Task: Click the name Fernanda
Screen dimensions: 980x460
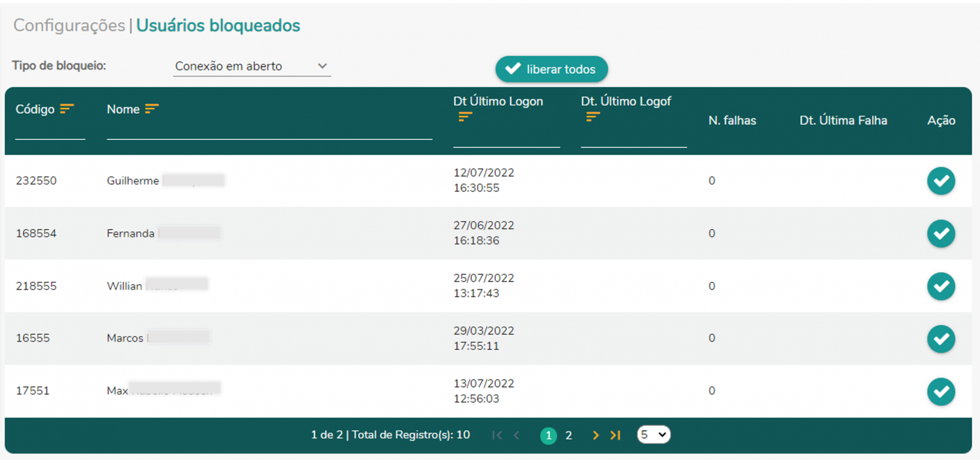Action: [131, 234]
